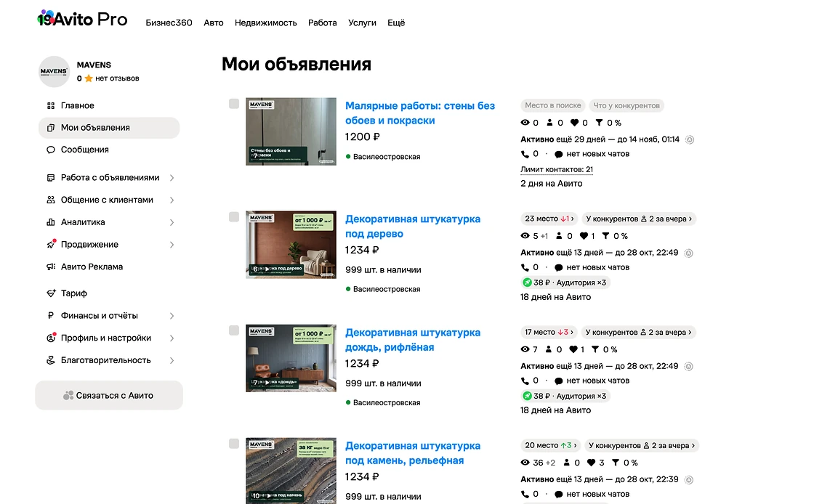Click clock icon beside до 14 нояб, 01:14
This screenshot has height=504, width=814.
[690, 139]
